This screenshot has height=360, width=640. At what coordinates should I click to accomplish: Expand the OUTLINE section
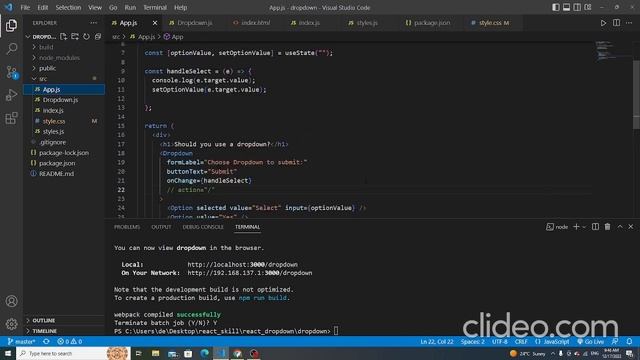pyautogui.click(x=44, y=320)
